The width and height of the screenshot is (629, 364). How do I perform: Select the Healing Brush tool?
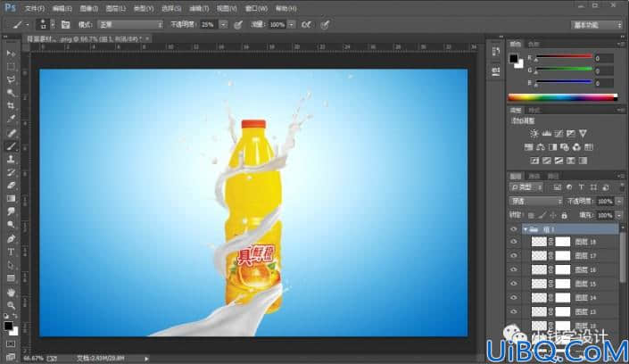pyautogui.click(x=11, y=133)
